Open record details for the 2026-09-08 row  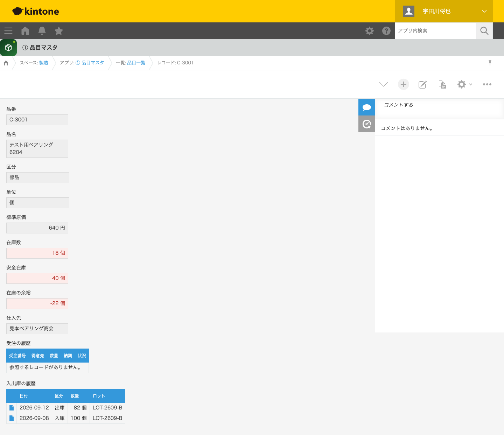click(12, 418)
